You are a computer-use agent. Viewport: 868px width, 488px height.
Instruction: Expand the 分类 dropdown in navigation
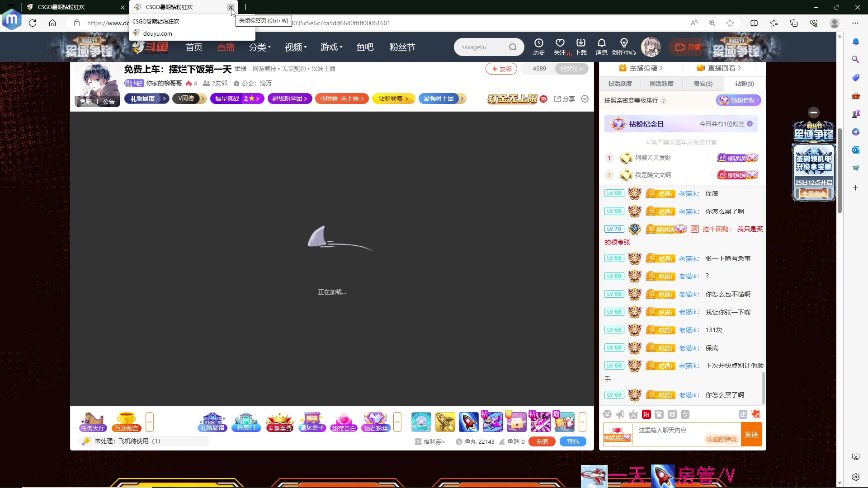pyautogui.click(x=259, y=47)
